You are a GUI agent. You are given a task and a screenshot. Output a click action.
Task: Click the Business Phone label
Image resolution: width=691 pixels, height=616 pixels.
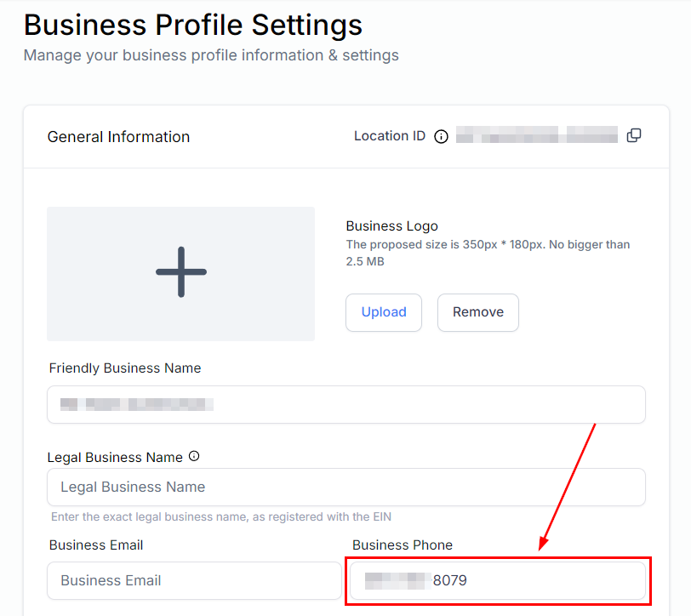403,545
